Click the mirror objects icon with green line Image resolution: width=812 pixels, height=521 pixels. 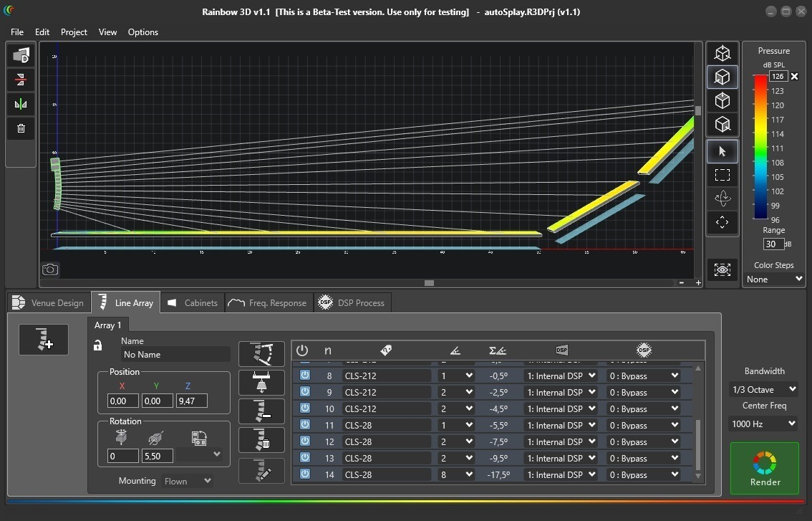tap(21, 105)
